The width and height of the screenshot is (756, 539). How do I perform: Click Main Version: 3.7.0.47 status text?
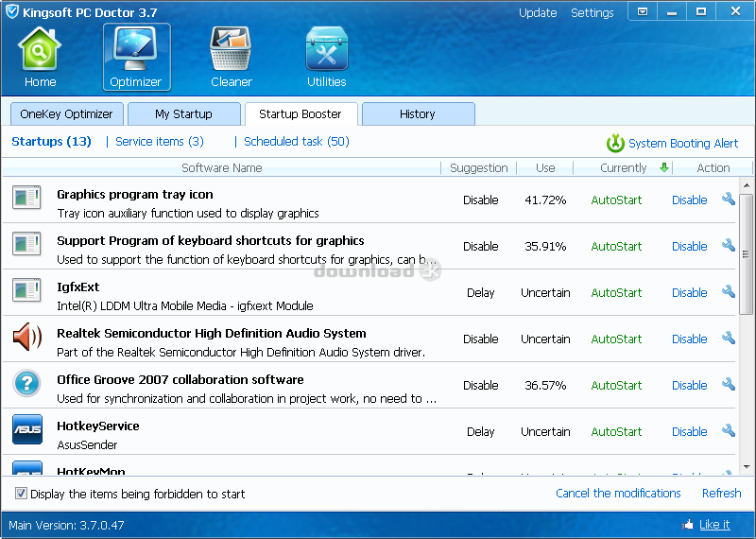point(66,525)
